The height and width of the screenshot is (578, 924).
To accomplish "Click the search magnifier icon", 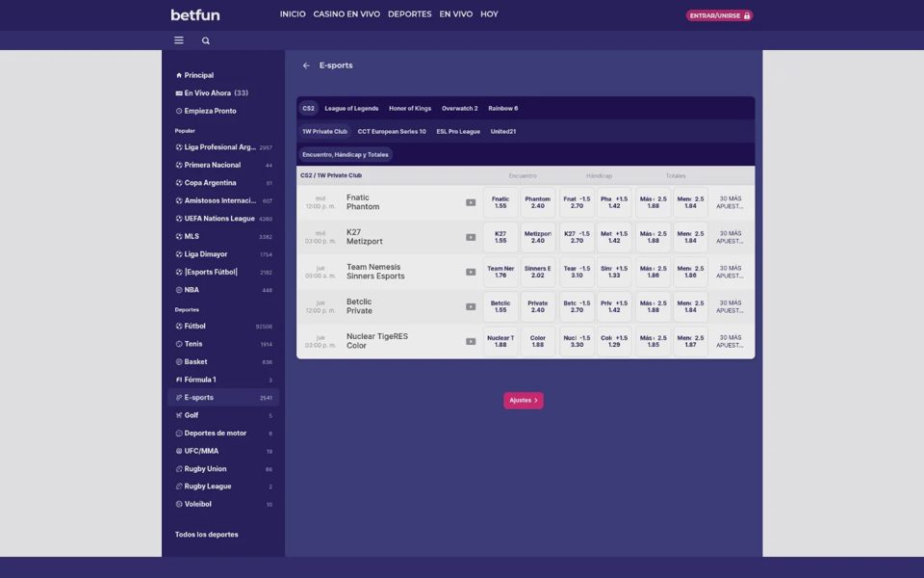I will (x=206, y=40).
